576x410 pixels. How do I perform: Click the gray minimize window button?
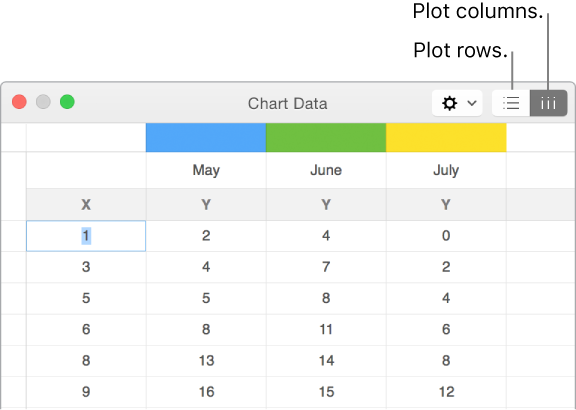click(x=43, y=102)
